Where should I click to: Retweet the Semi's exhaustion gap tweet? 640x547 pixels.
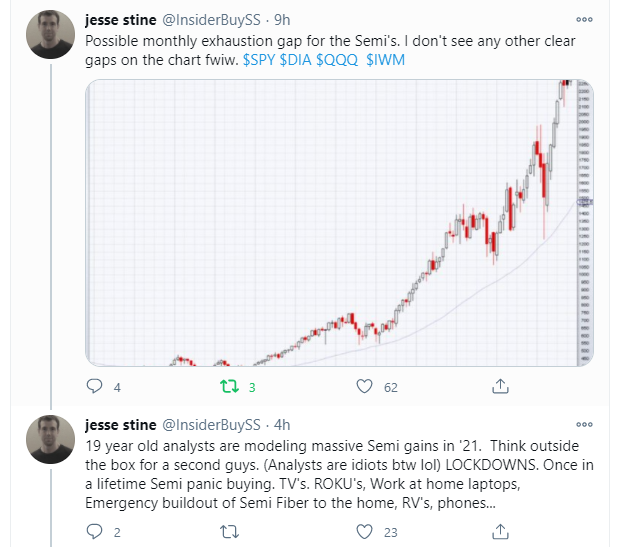(x=229, y=386)
